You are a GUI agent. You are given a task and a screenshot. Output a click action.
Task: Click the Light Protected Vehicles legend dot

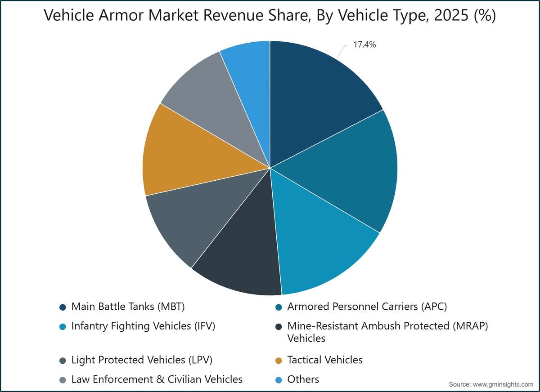pyautogui.click(x=63, y=360)
